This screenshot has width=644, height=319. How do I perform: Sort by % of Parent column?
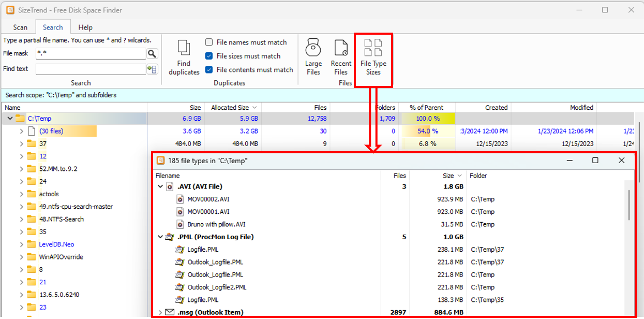[x=427, y=108]
